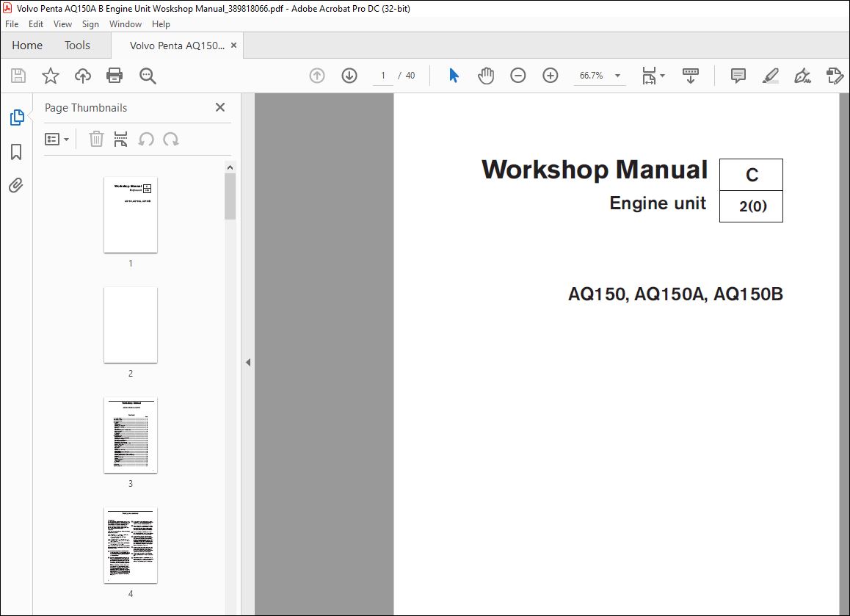
Task: Click the "Page Thumbnails" panel title
Action: click(x=86, y=108)
